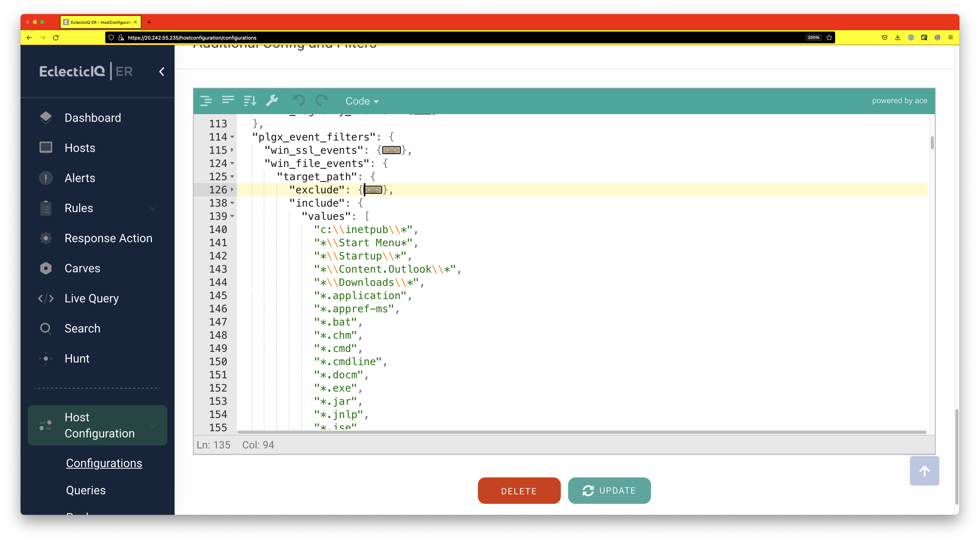
Task: Click the editor vertical scrollbar thumb
Action: pos(932,143)
